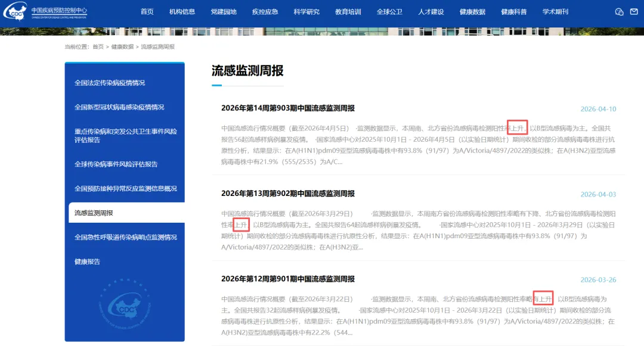644x346 pixels.
Task: Click summary text of the 901期 report
Action: pyautogui.click(x=418, y=316)
